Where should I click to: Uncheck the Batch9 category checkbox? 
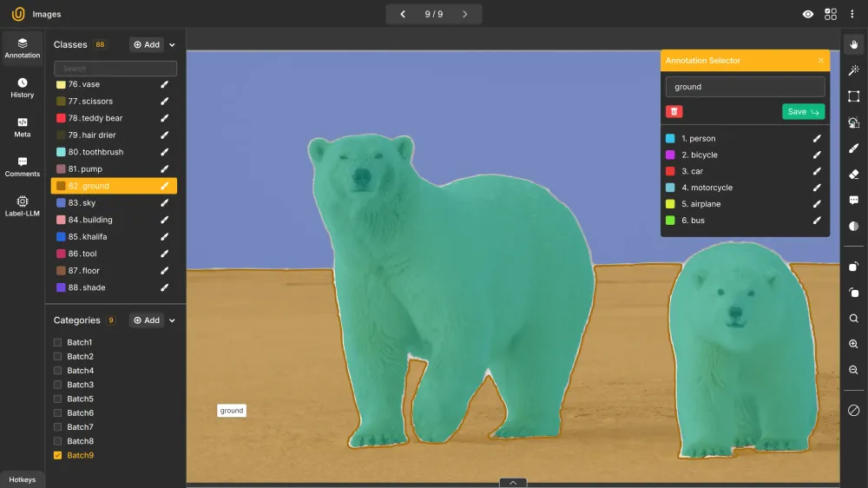pos(58,456)
